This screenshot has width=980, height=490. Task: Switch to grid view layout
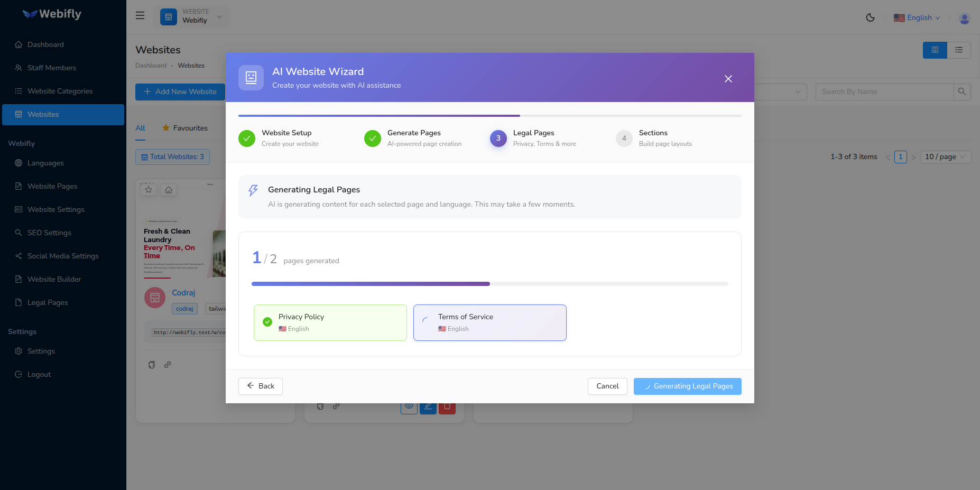click(935, 50)
